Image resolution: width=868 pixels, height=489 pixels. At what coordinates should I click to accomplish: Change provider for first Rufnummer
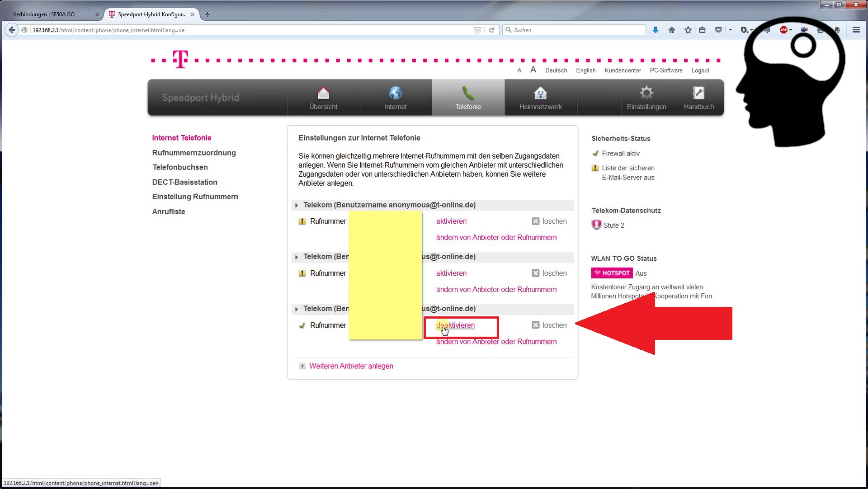pos(496,237)
